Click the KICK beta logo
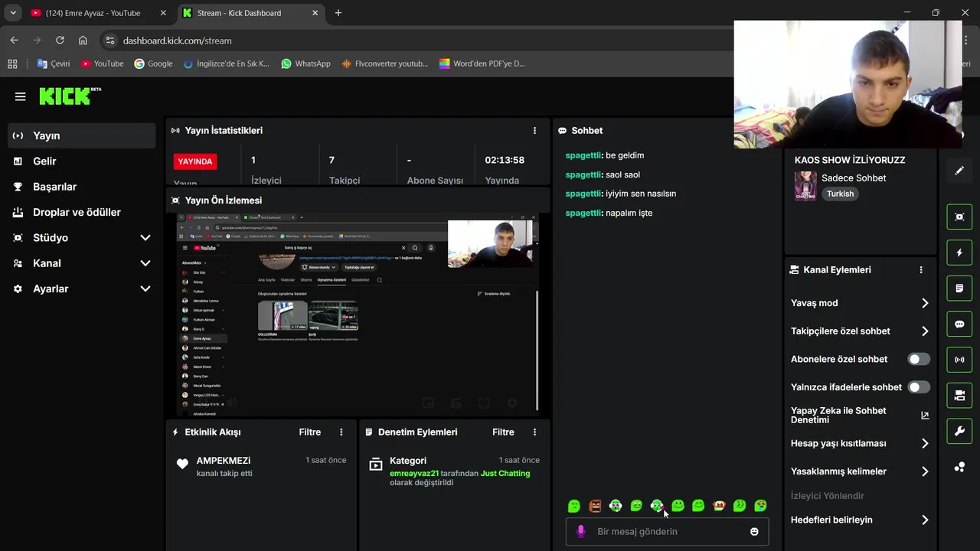Viewport: 980px width, 551px height. pyautogui.click(x=70, y=96)
